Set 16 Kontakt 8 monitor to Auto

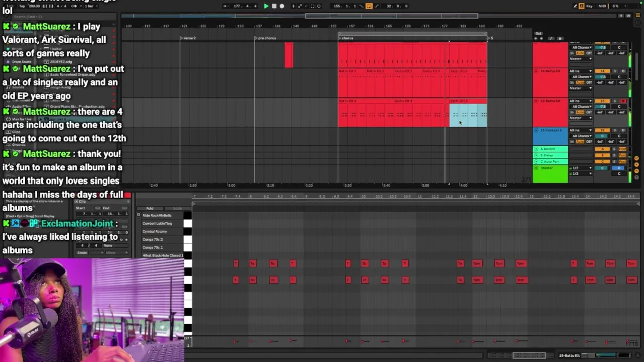[x=580, y=141]
